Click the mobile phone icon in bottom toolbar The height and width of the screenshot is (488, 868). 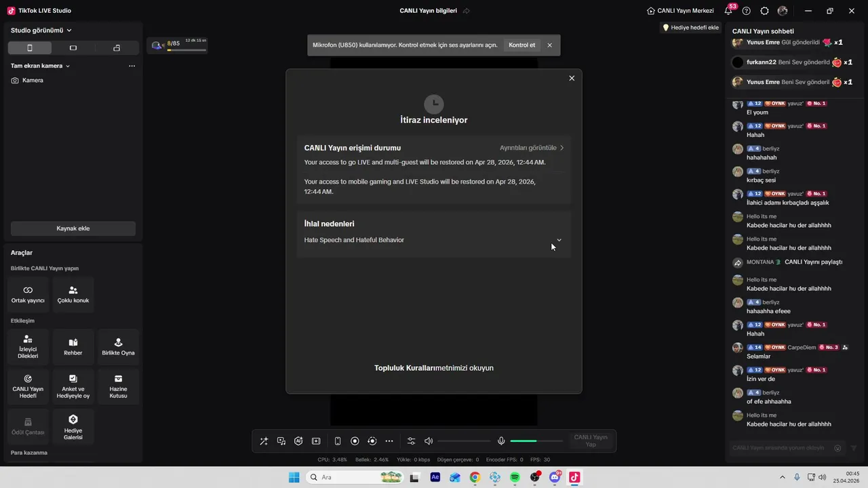click(x=338, y=441)
